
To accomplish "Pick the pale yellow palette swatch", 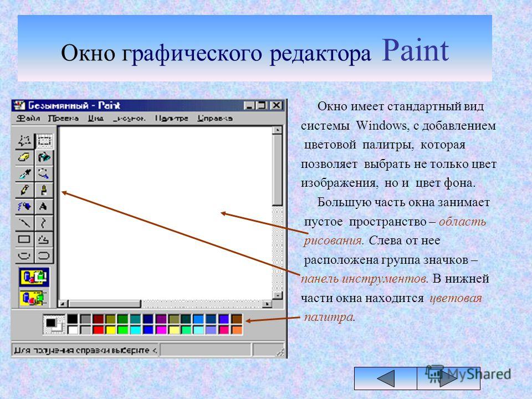I will tap(173, 329).
